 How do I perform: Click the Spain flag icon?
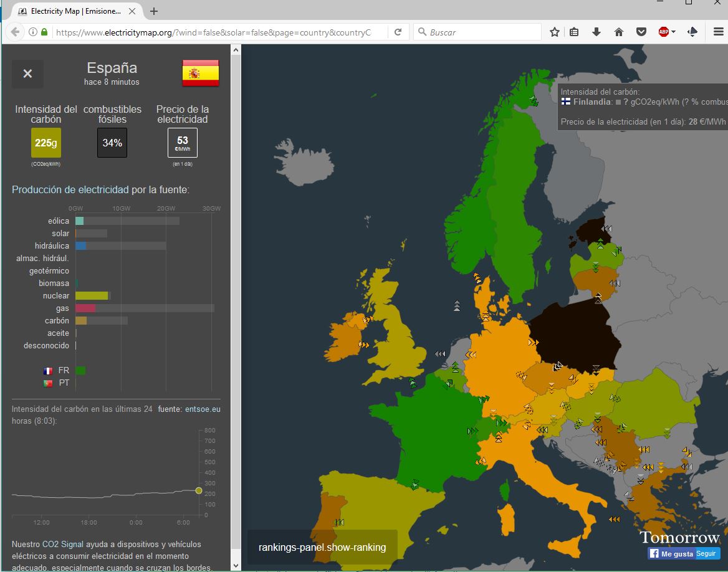click(200, 74)
